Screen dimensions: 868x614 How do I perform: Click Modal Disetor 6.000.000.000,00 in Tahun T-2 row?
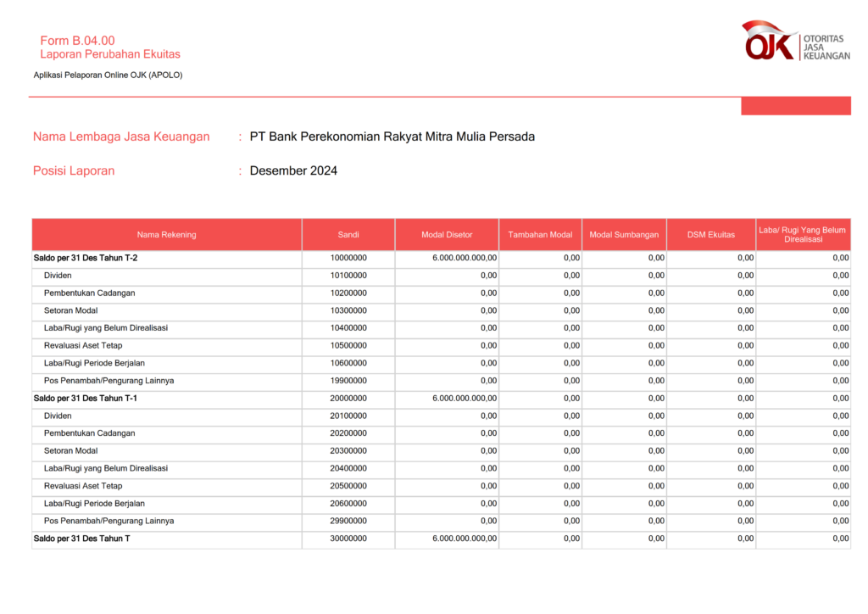click(x=465, y=258)
